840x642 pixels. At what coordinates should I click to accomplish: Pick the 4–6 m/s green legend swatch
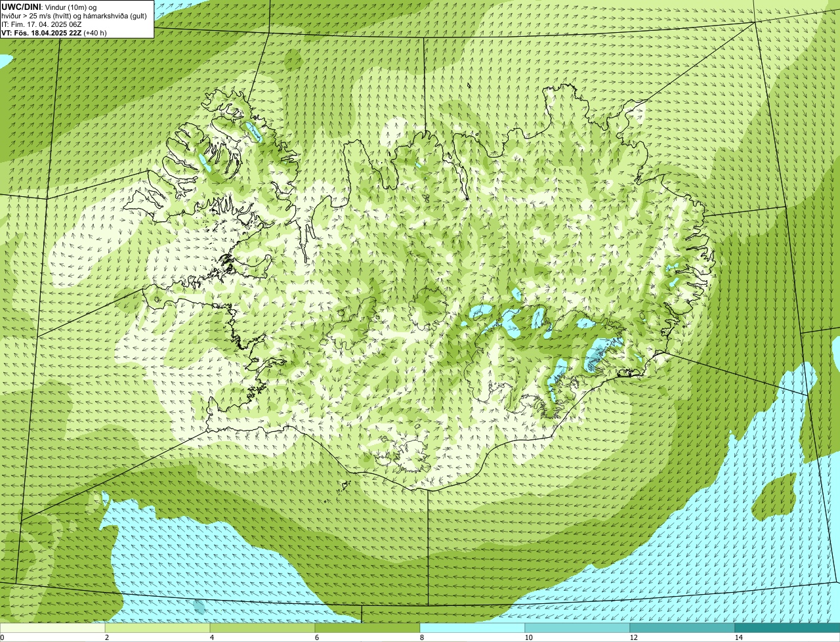coord(262,628)
